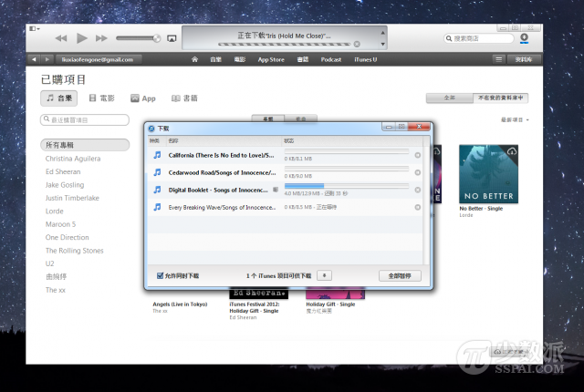Cancel the California download
The width and height of the screenshot is (584, 392).
pos(418,155)
